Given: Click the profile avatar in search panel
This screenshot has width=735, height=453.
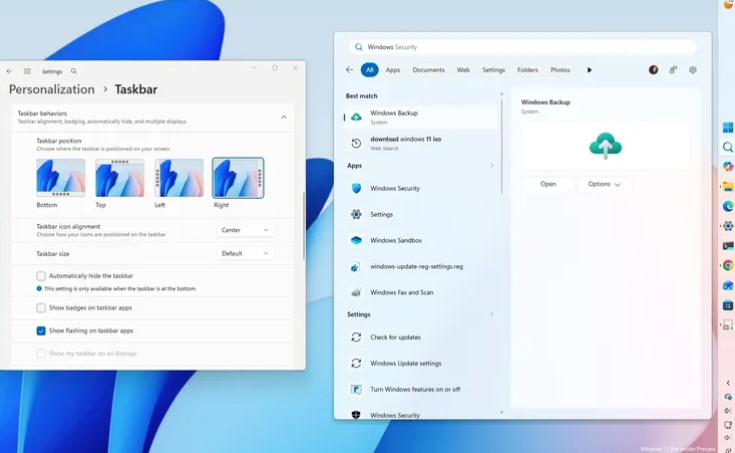Looking at the screenshot, I should 653,70.
